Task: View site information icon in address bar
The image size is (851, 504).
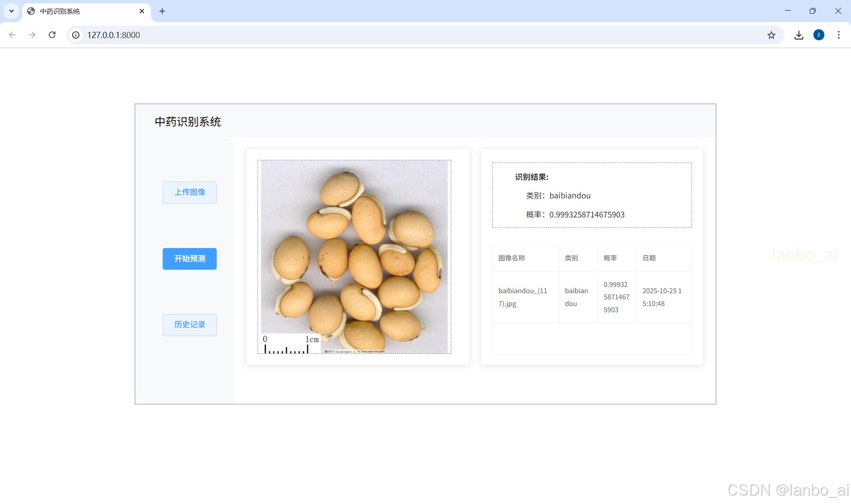Action: [76, 35]
